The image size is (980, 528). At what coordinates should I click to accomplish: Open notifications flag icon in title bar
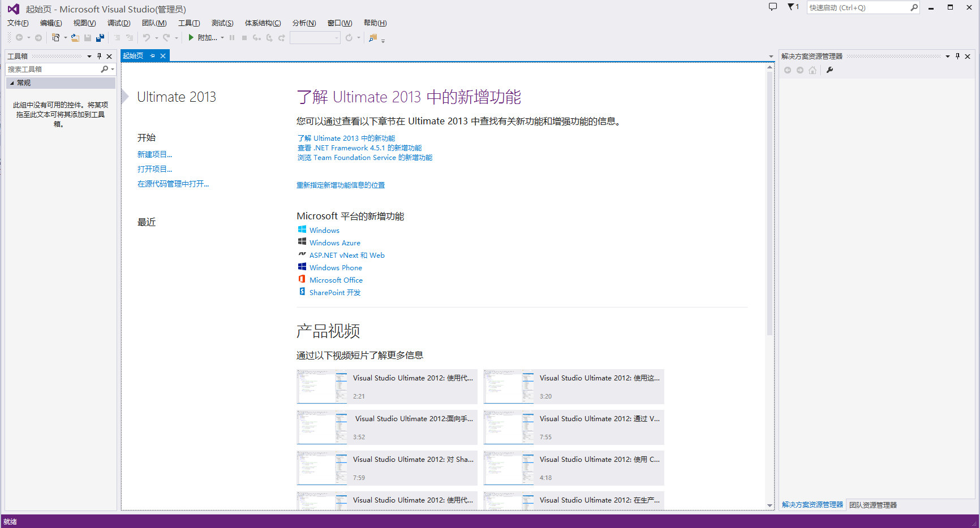[x=793, y=7]
